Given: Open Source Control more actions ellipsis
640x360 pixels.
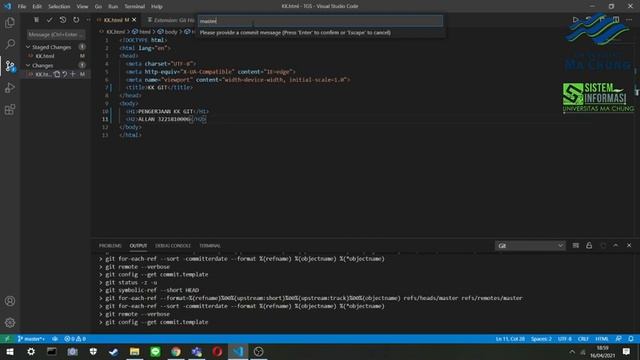Looking at the screenshot, I should click(x=88, y=20).
